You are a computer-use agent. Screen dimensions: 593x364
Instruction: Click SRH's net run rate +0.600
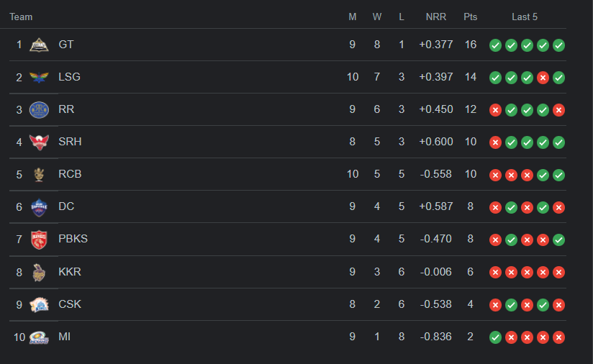(436, 142)
